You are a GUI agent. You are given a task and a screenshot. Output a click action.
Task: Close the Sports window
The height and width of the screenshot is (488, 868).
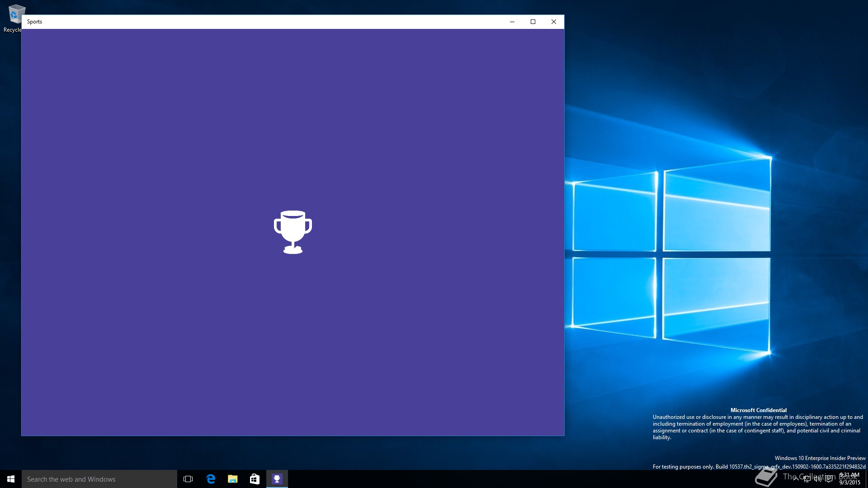[x=554, y=22]
